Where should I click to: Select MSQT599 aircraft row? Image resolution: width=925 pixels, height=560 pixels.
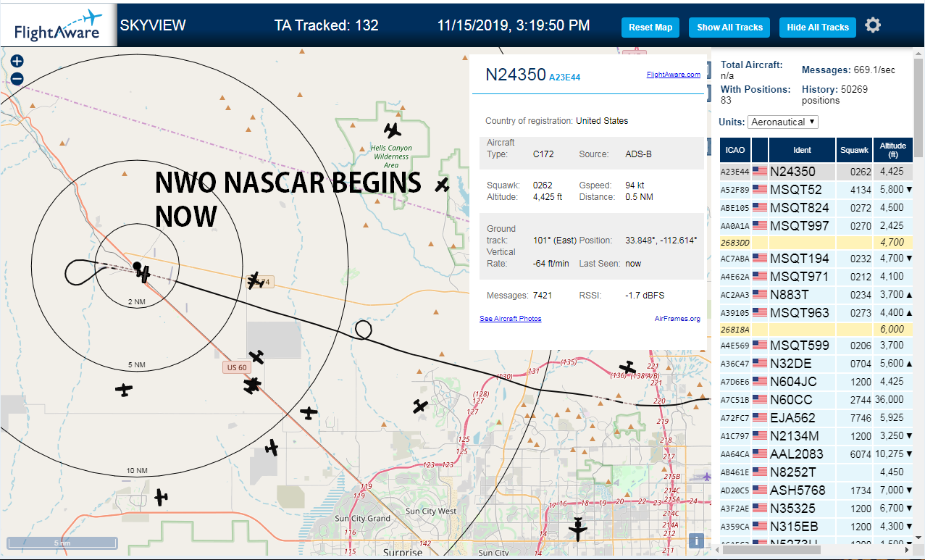click(x=816, y=346)
